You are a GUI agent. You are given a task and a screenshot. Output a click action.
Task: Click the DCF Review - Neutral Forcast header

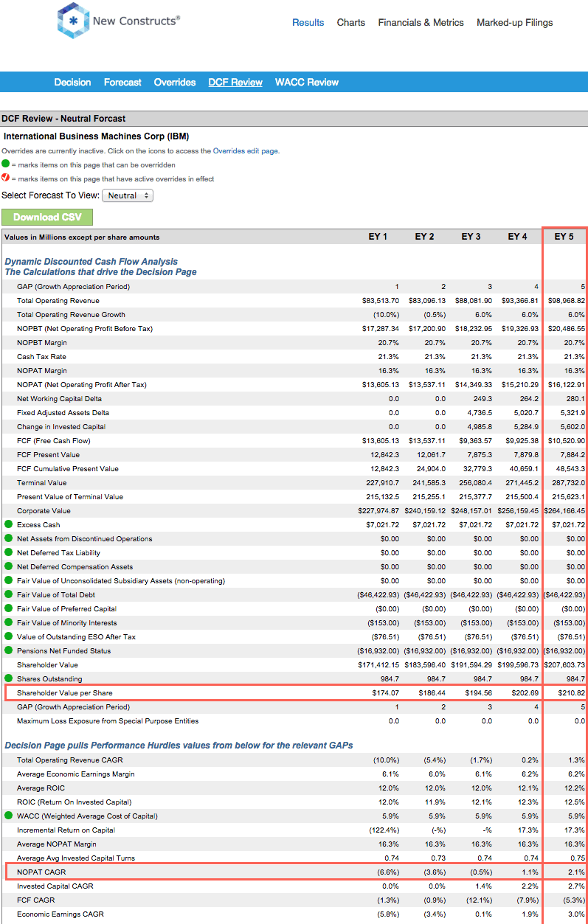(63, 118)
